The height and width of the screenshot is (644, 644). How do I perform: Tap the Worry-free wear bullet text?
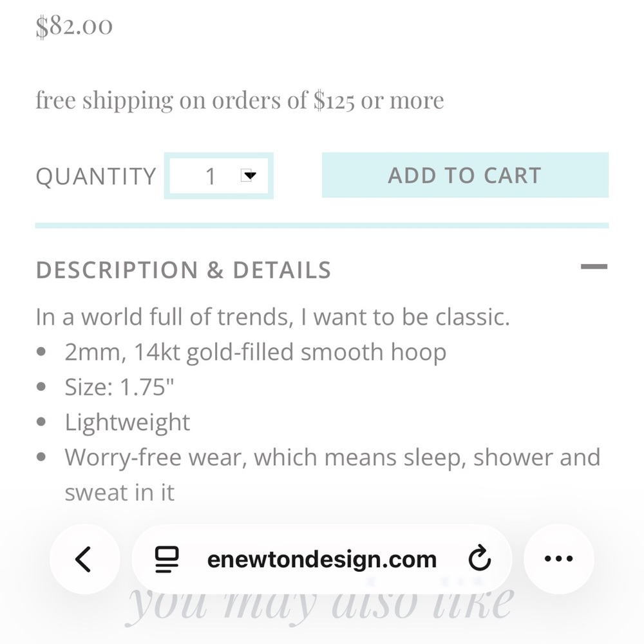[x=332, y=458]
